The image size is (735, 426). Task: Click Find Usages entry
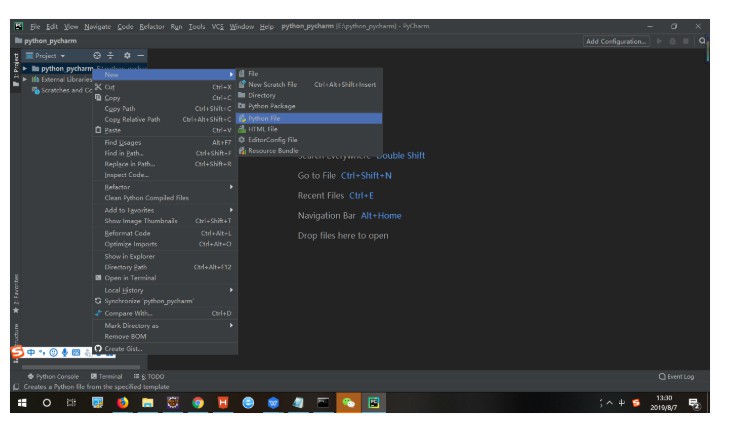point(165,142)
